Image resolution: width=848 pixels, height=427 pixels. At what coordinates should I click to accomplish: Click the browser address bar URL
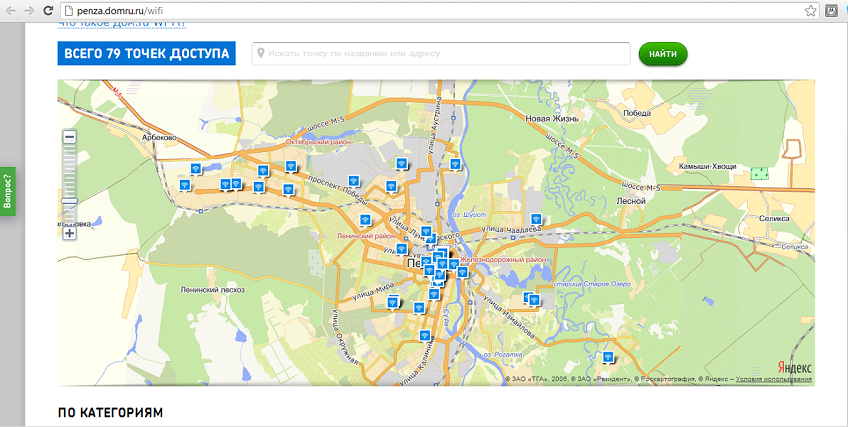[x=120, y=10]
